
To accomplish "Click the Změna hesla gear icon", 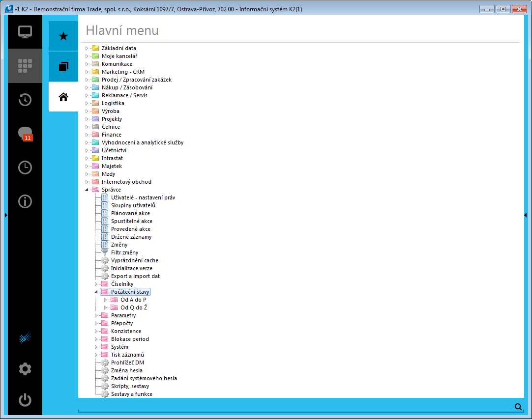I will (x=105, y=370).
